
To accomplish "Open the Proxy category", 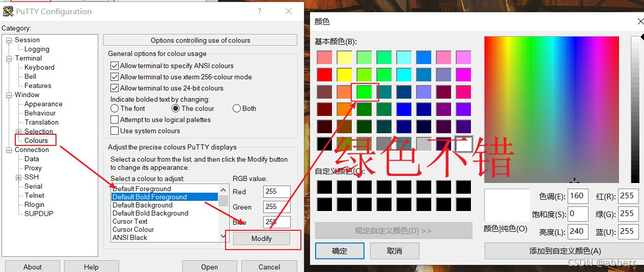I will pyautogui.click(x=33, y=168).
